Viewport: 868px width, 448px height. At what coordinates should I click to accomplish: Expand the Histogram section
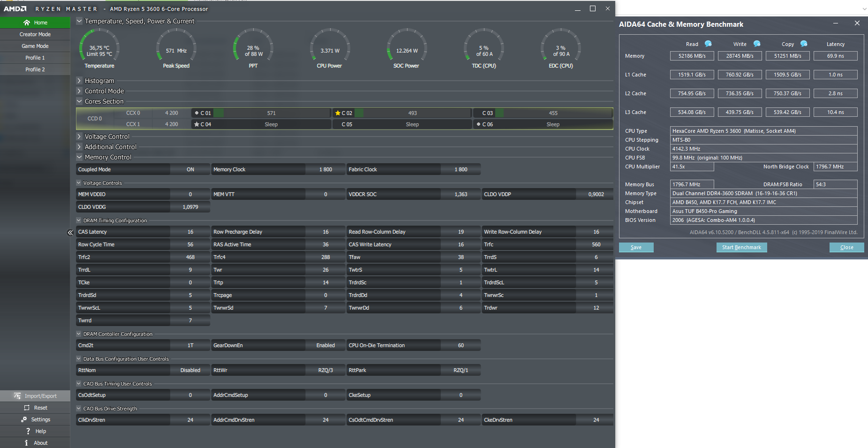79,81
